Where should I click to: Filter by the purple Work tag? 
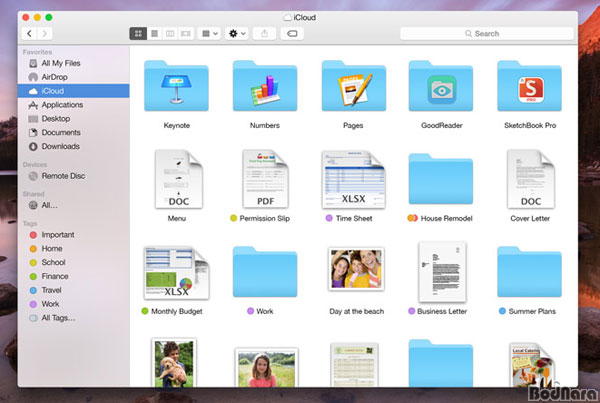pyautogui.click(x=73, y=304)
